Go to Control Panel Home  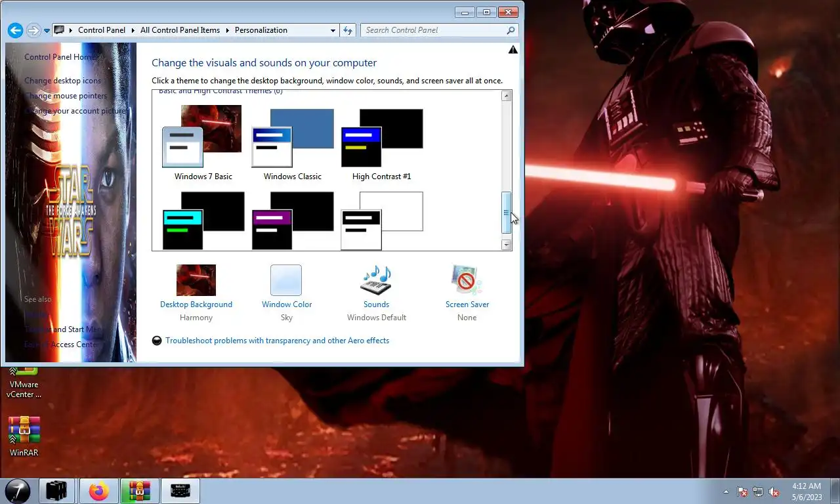61,57
